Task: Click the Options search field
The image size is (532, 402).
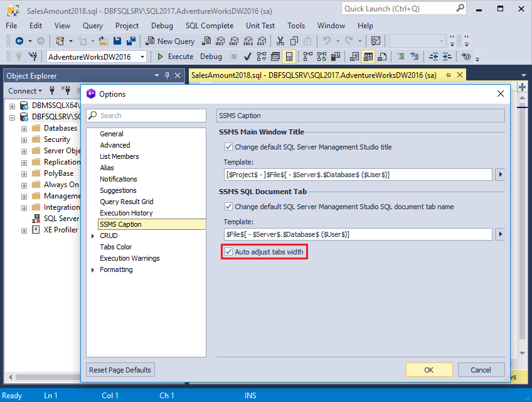Action: (x=146, y=116)
